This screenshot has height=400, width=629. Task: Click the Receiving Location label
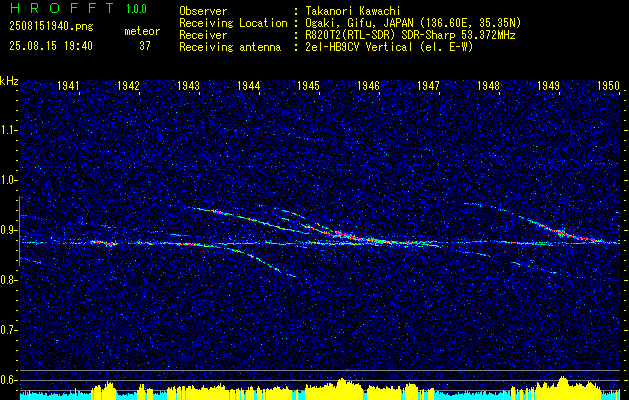pyautogui.click(x=233, y=23)
